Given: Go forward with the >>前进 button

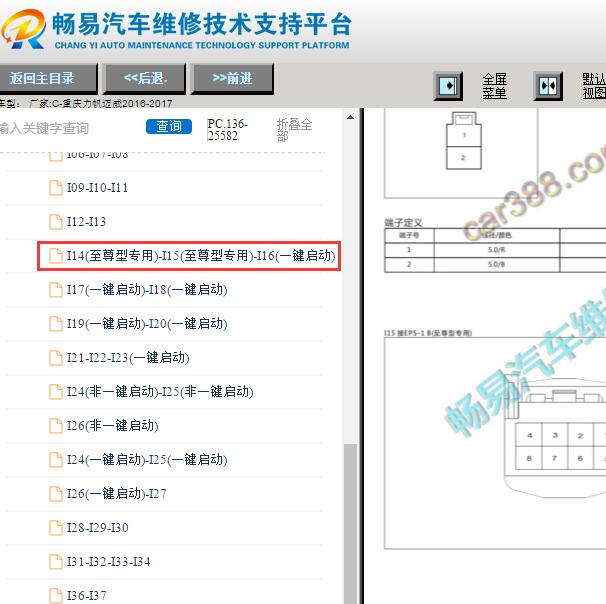Looking at the screenshot, I should [x=232, y=78].
